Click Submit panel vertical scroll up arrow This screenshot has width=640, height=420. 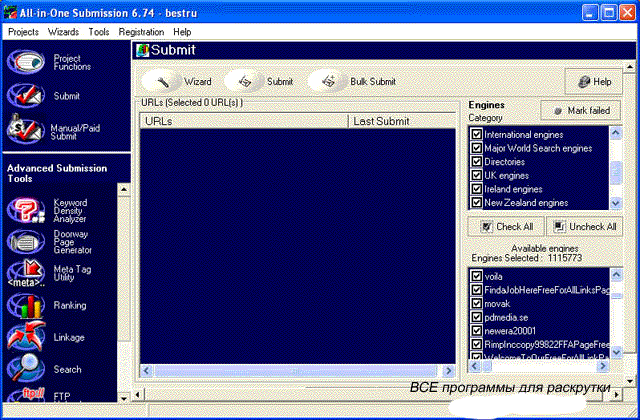[630, 66]
